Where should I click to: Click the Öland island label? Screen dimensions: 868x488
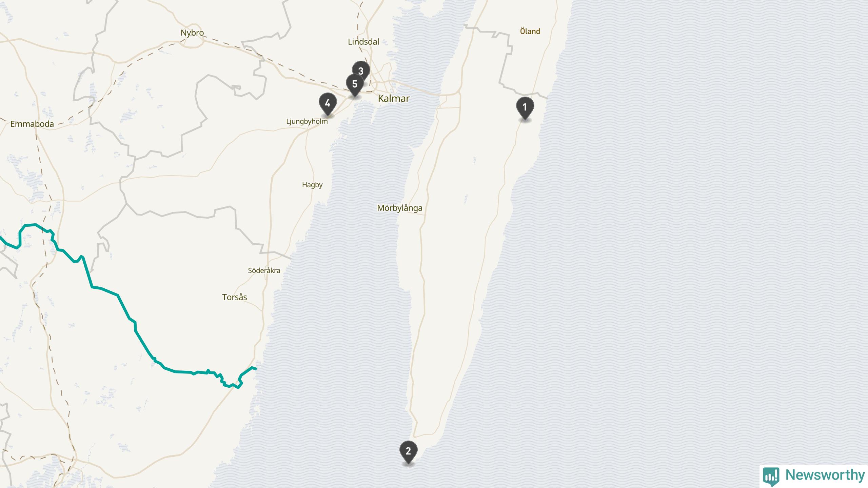530,31
